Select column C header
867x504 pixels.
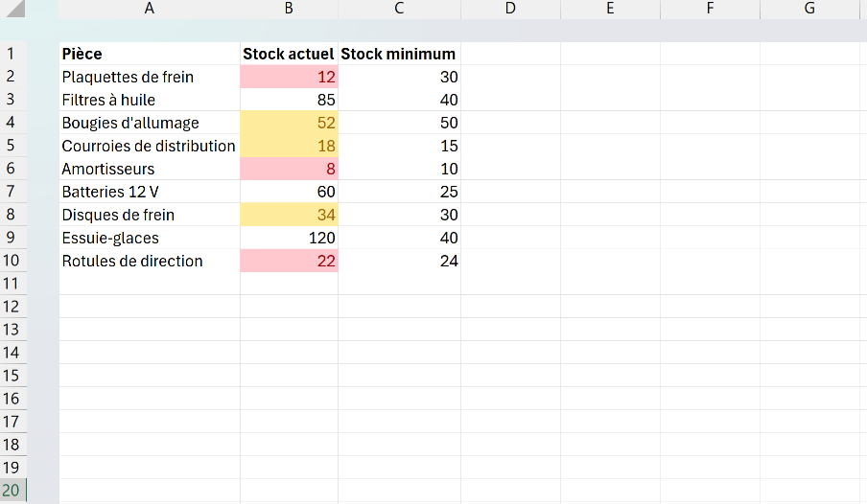(399, 9)
